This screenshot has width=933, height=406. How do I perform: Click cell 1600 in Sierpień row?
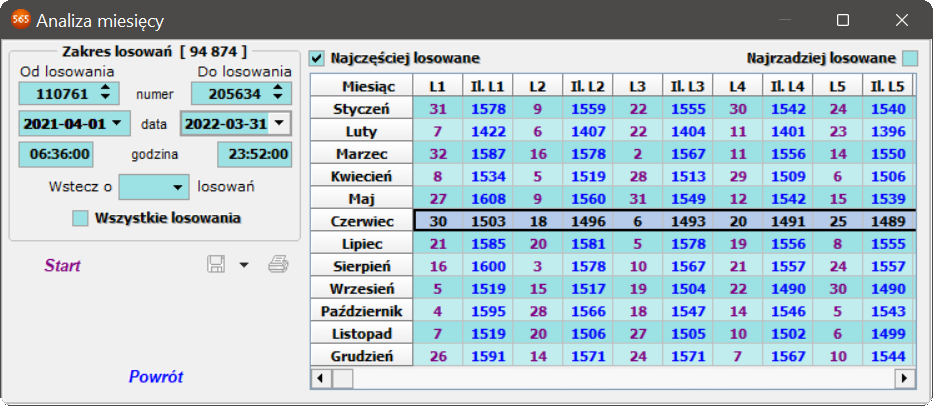[x=488, y=267]
